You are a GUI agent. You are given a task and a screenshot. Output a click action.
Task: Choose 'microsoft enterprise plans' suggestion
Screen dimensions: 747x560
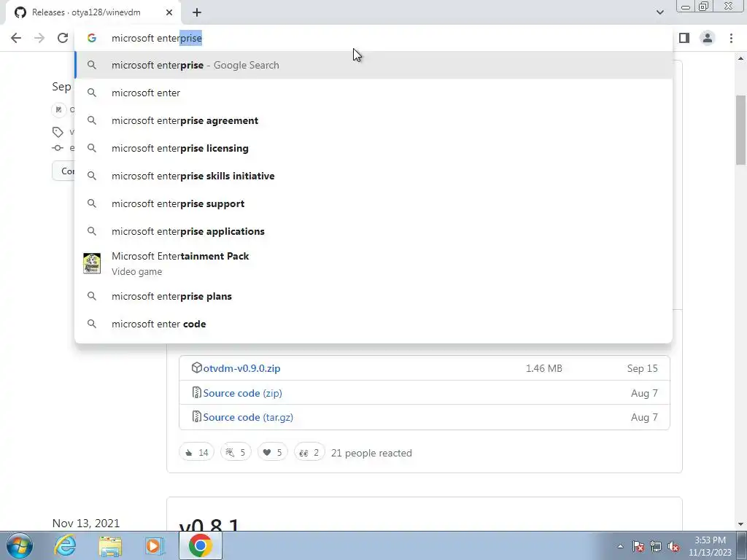click(373, 296)
